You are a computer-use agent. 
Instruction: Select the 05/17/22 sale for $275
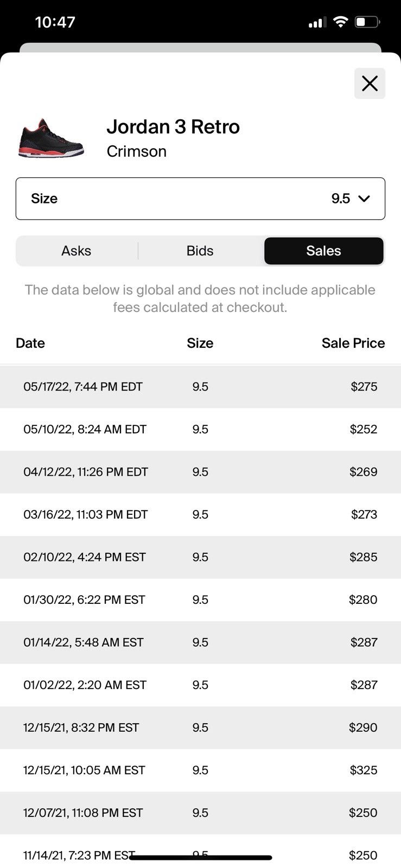(200, 387)
